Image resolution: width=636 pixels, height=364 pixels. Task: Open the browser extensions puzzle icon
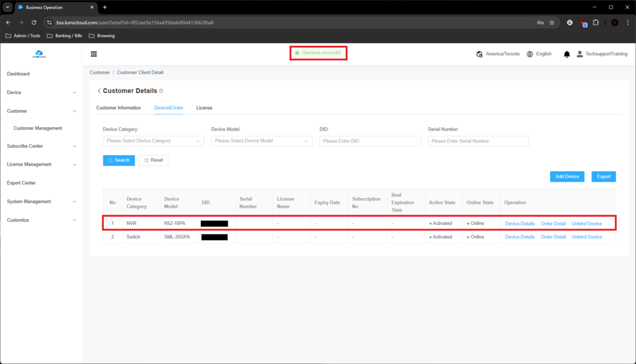click(x=596, y=22)
